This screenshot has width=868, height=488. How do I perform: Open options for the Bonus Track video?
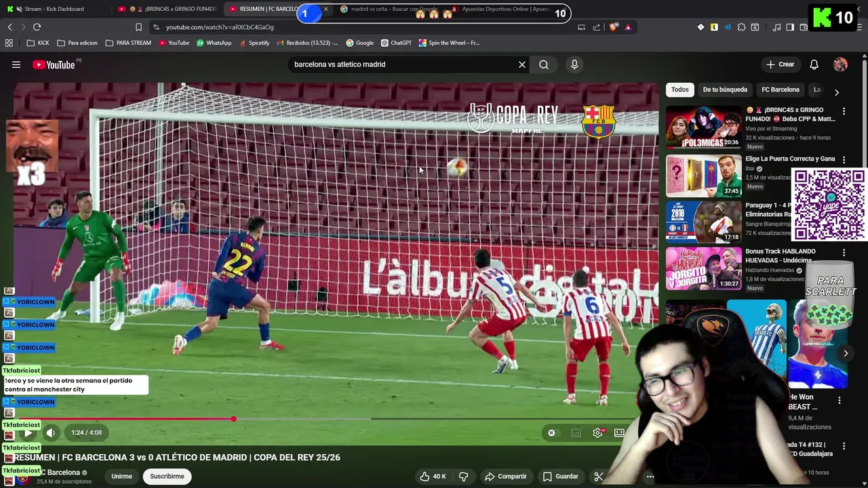[x=844, y=252]
